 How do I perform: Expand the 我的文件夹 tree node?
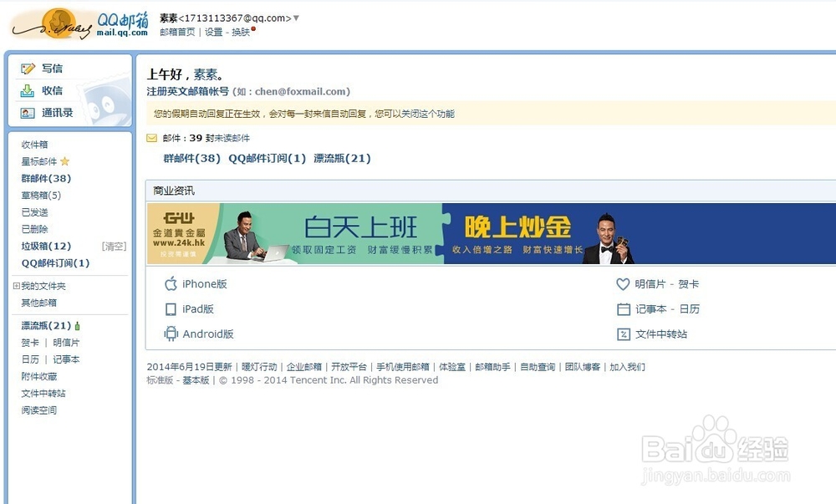pyautogui.click(x=16, y=286)
